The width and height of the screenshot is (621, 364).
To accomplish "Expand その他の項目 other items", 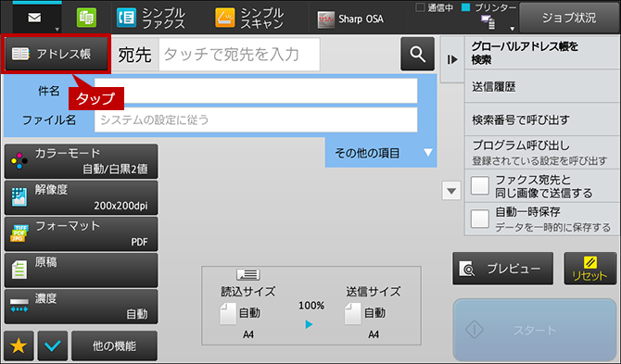I will tap(381, 153).
